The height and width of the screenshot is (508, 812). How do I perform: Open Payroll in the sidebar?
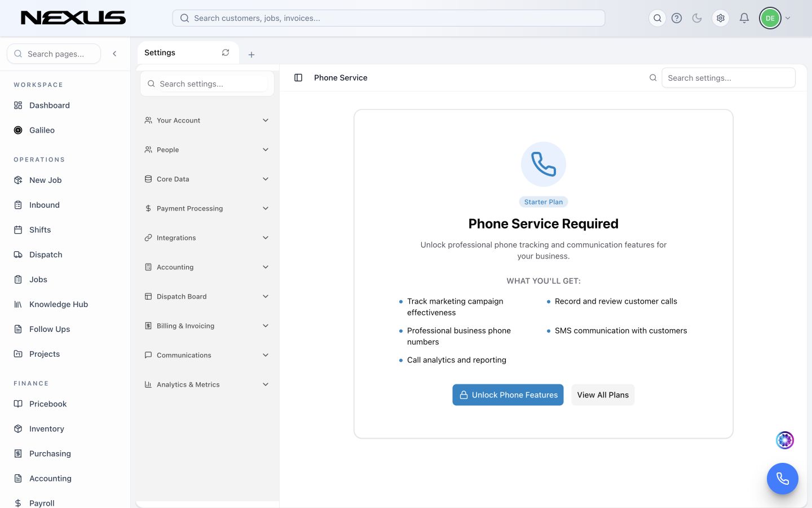click(65, 503)
